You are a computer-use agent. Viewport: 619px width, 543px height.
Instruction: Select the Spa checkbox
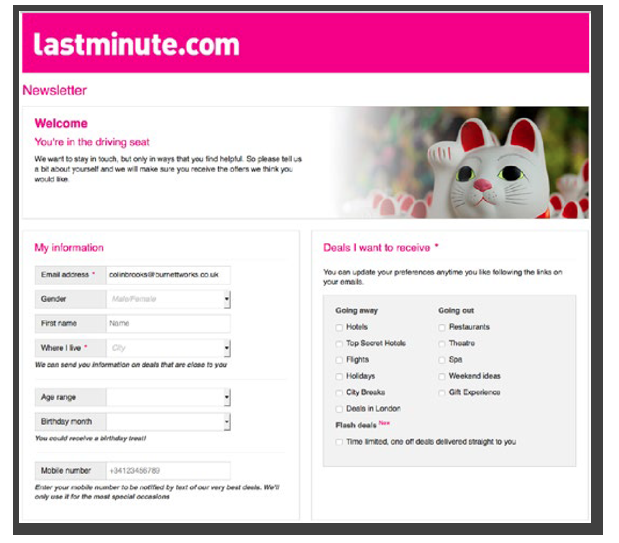click(442, 360)
